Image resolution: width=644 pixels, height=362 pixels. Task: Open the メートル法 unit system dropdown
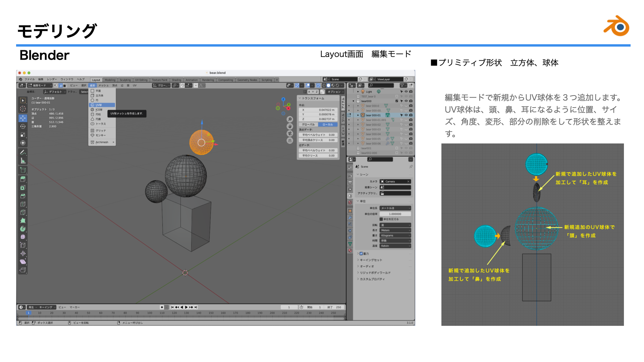point(395,208)
